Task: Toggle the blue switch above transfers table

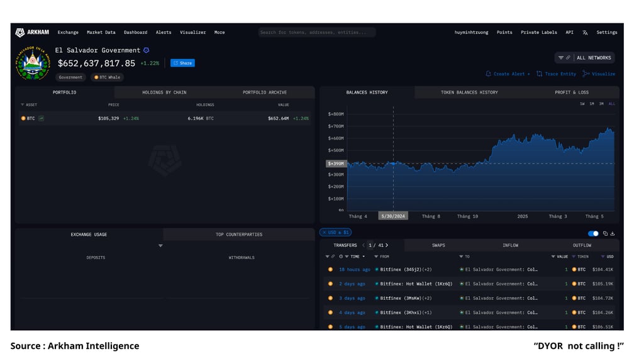Action: [593, 233]
